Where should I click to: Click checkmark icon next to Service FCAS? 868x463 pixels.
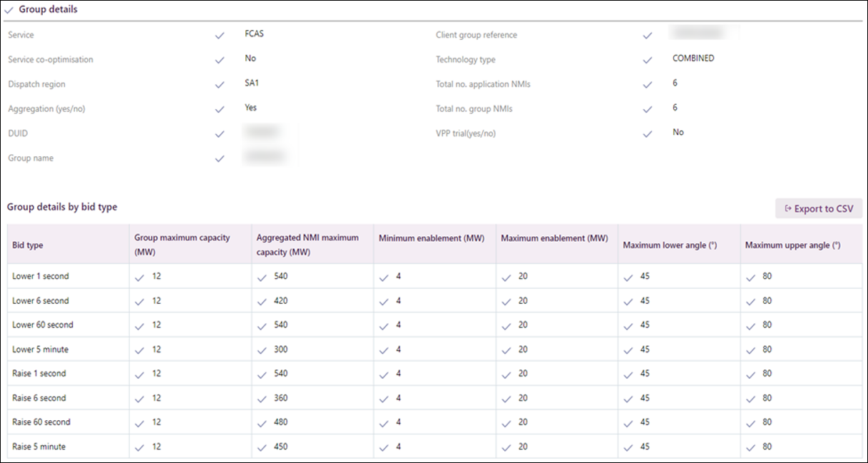pos(220,35)
